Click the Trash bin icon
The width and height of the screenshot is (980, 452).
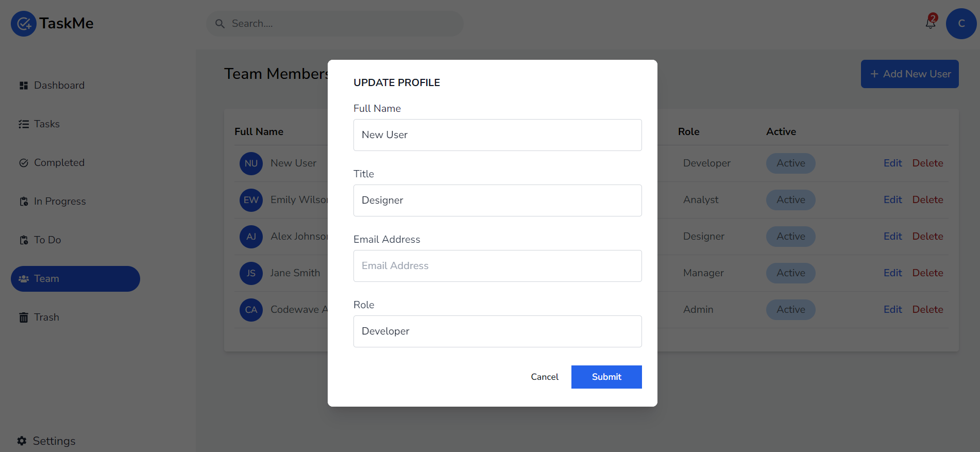pyautogui.click(x=24, y=317)
